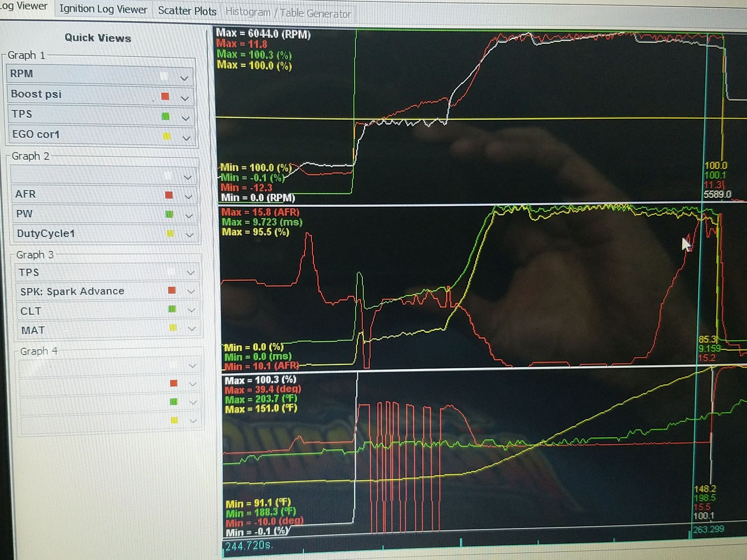
Task: Open the empty first dropdown in Graph 2
Action: pyautogui.click(x=188, y=177)
